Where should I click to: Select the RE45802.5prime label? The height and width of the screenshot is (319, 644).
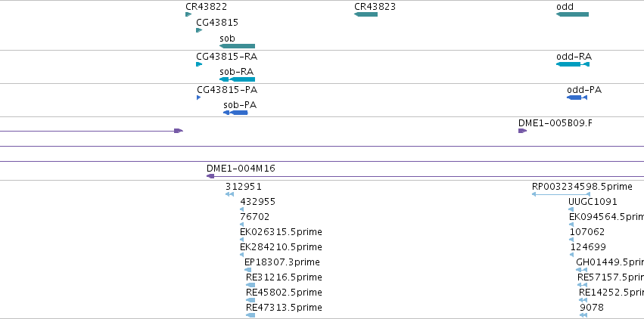(x=284, y=293)
